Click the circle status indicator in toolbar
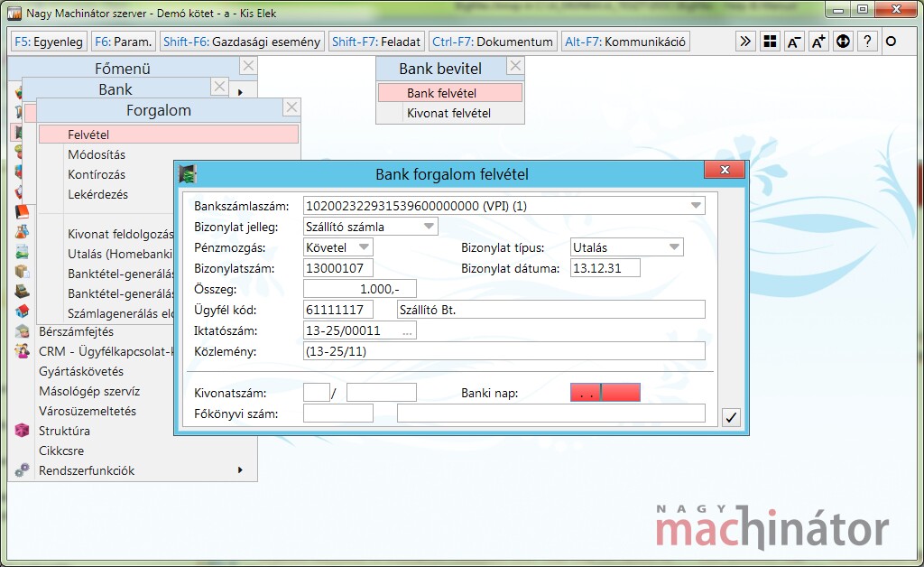924x567 pixels. (891, 42)
